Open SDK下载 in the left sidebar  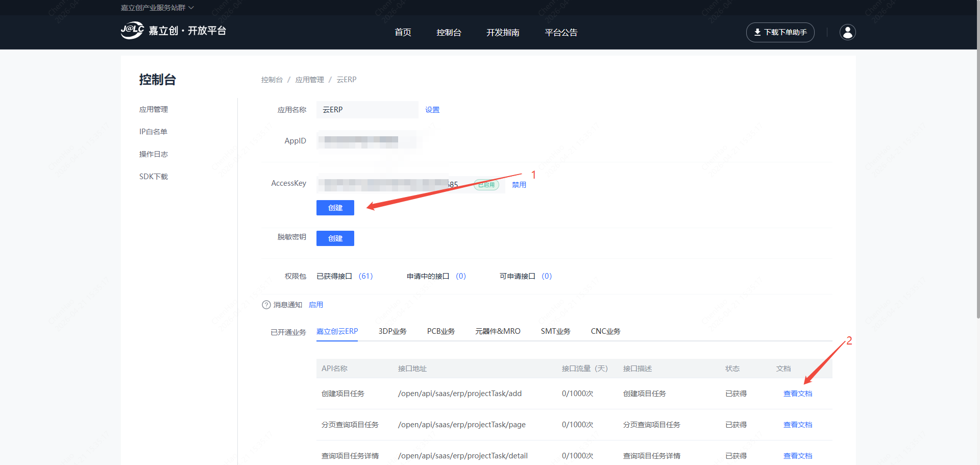pyautogui.click(x=153, y=177)
